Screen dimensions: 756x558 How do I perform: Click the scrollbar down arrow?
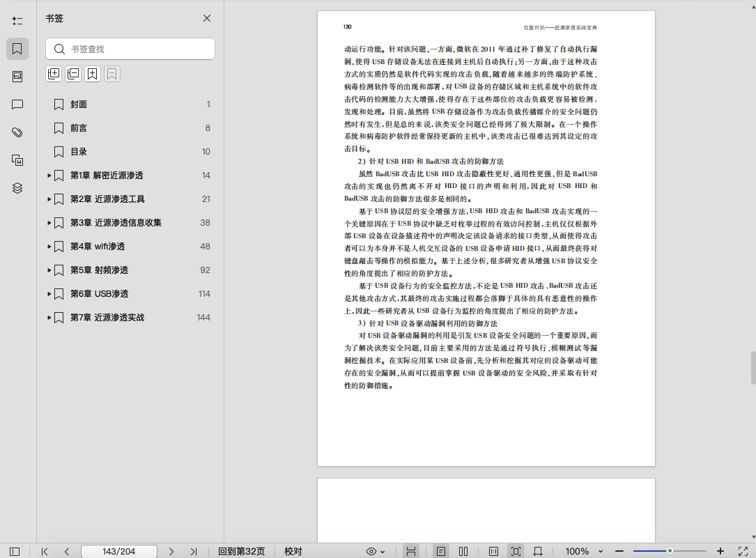(753, 537)
